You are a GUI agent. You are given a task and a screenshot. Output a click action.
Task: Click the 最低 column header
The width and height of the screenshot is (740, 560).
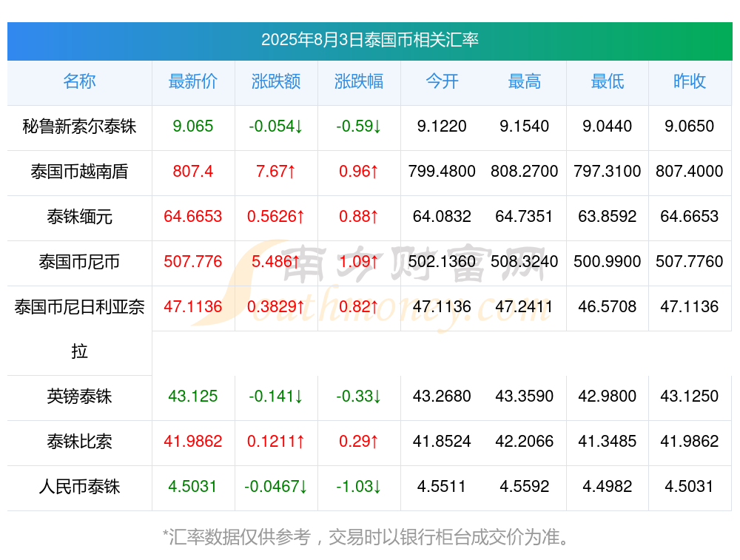coord(608,81)
